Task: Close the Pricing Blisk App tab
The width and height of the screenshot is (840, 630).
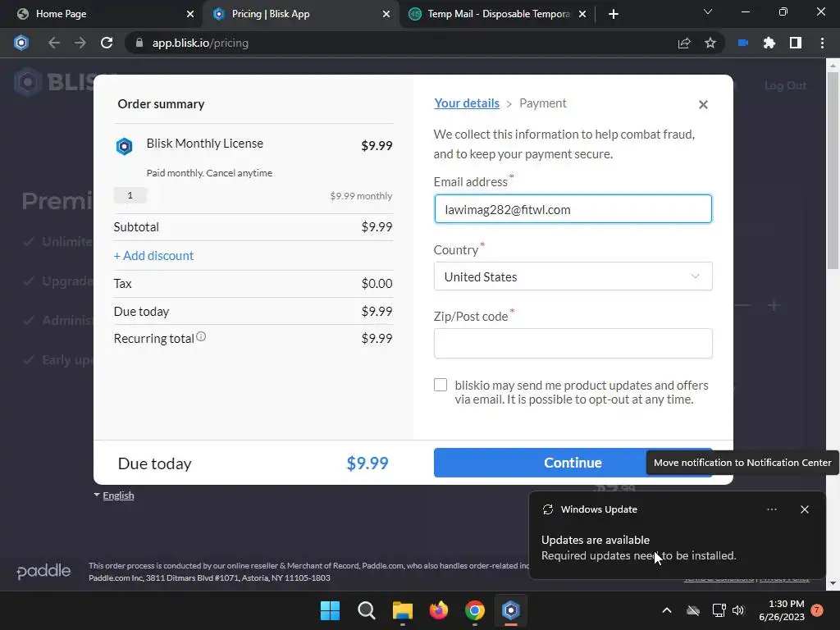Action: point(386,14)
